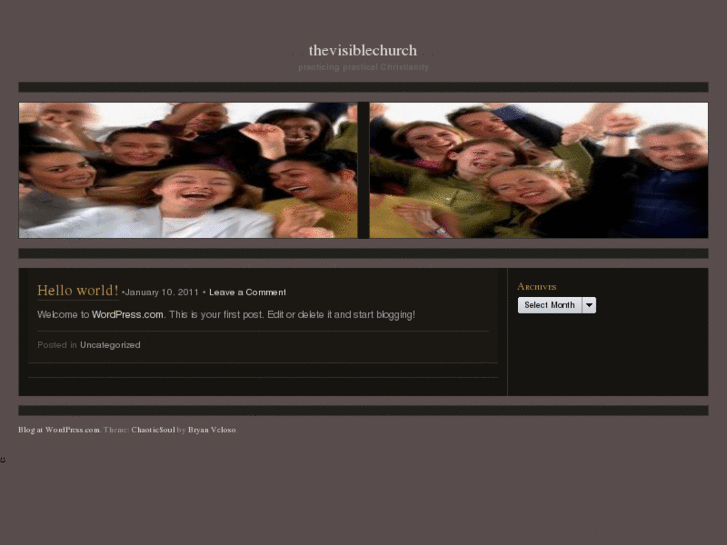Click the header image of cheering people
Screen dimensions: 727x545
pos(364,170)
